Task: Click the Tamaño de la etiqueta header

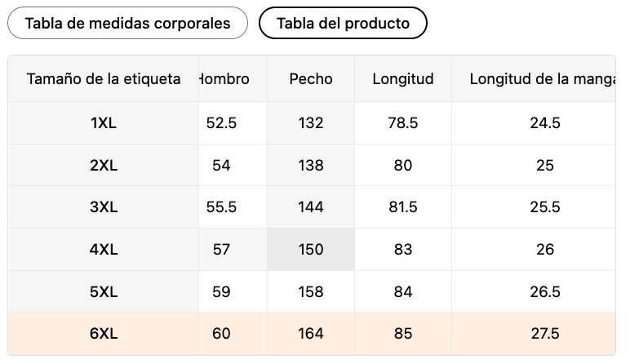Action: [x=104, y=78]
